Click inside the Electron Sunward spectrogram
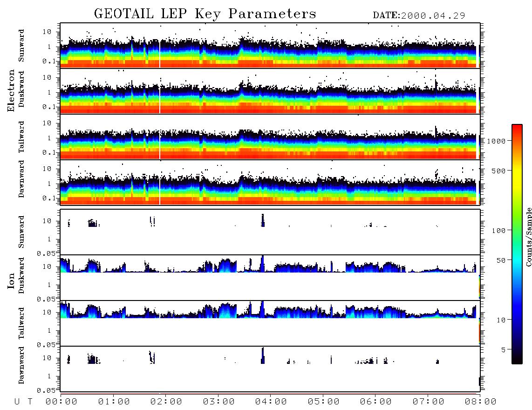This screenshot has width=532, height=410. [270, 46]
